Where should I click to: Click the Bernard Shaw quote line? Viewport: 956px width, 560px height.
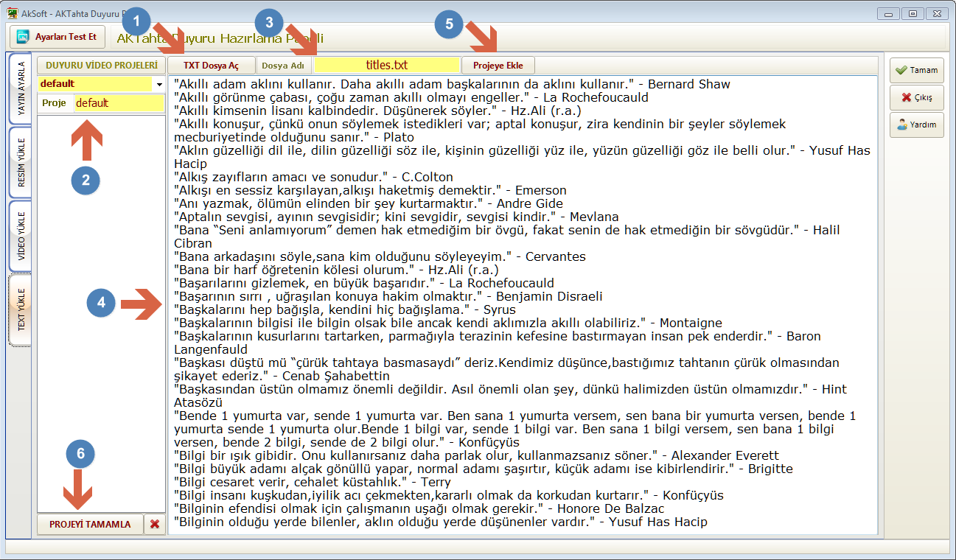click(452, 84)
